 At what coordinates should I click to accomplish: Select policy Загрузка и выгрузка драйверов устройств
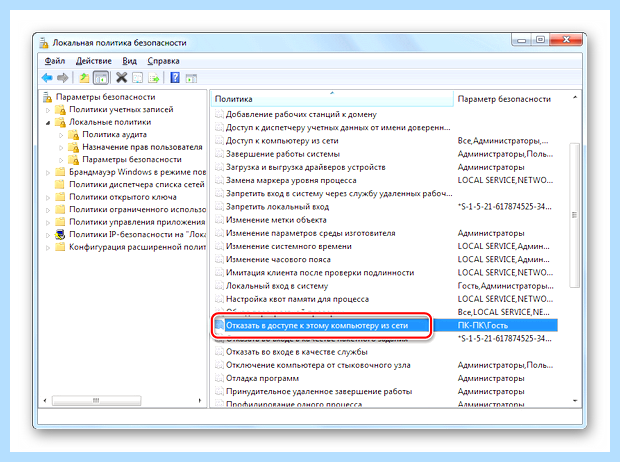point(305,167)
